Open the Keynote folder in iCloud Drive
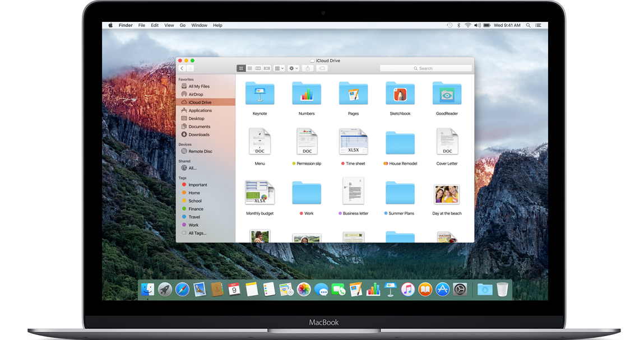The height and width of the screenshot is (340, 644). [260, 94]
